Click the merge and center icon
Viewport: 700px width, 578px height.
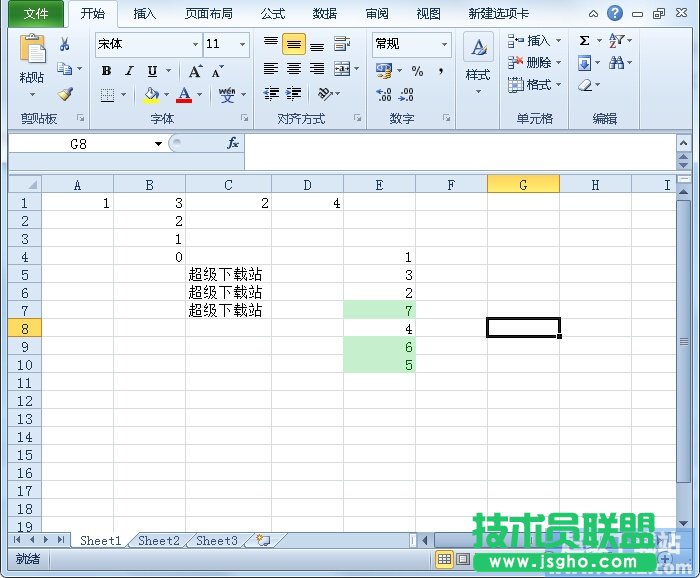342,69
